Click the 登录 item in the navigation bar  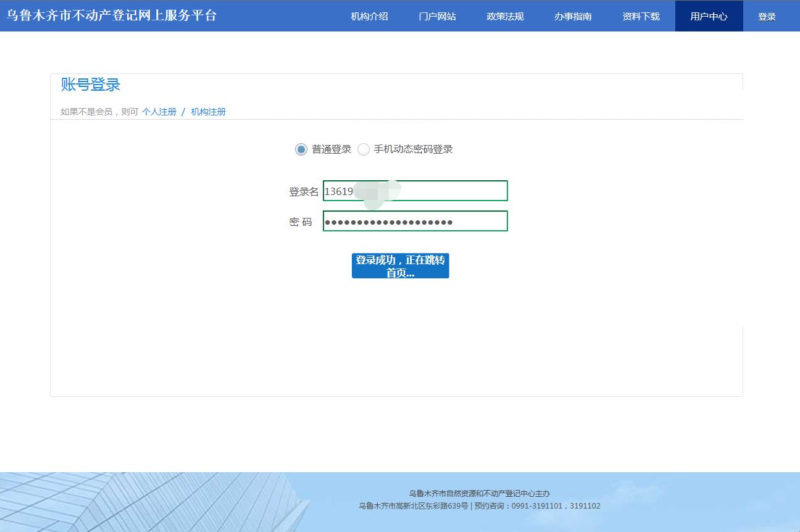(x=767, y=17)
